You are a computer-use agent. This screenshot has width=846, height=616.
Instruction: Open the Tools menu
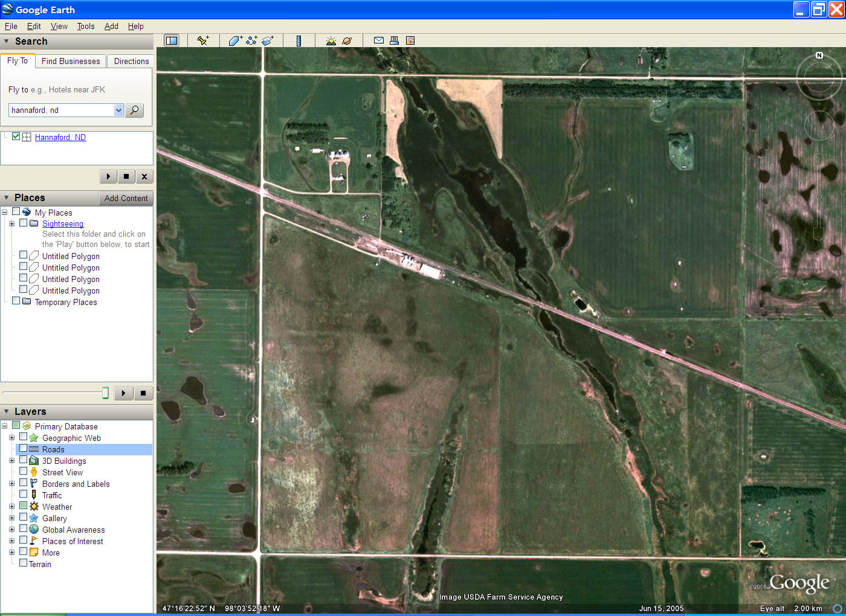(x=86, y=26)
